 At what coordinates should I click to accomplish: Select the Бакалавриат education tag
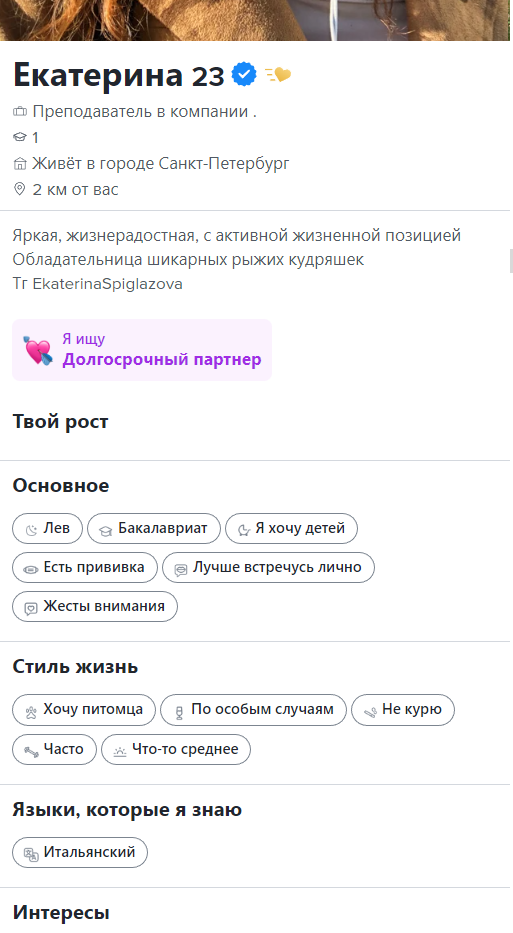coord(154,528)
